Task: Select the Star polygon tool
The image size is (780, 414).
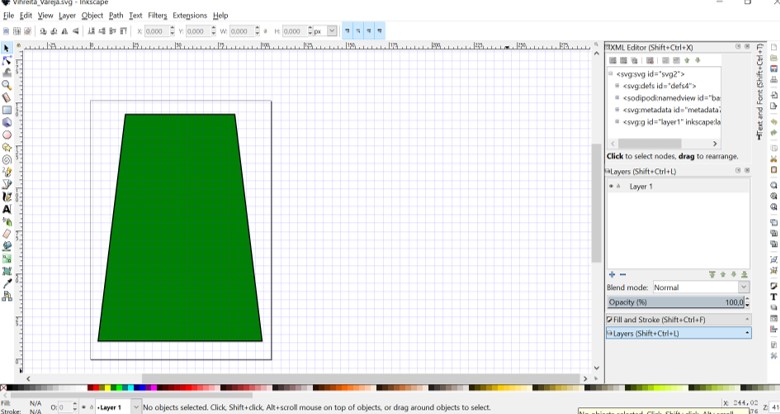Action: 6,147
